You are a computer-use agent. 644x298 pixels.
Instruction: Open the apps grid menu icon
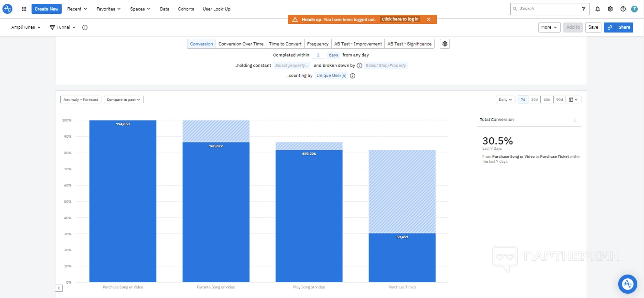24,9
